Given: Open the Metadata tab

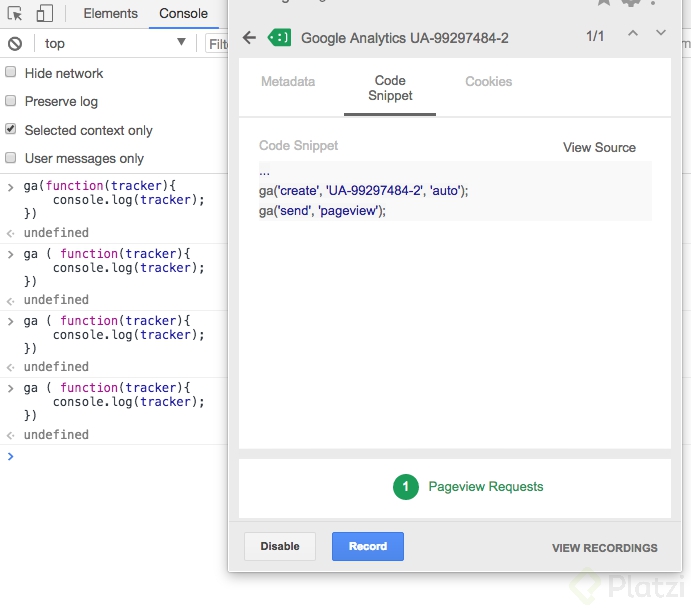Looking at the screenshot, I should [288, 82].
